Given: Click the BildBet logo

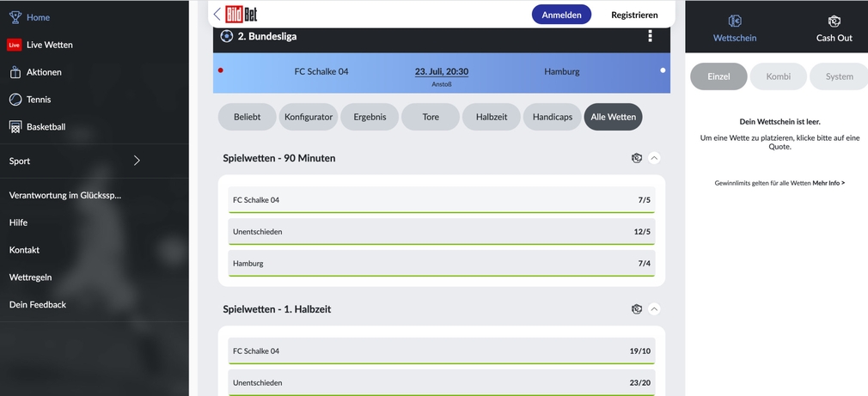Looking at the screenshot, I should [241, 14].
